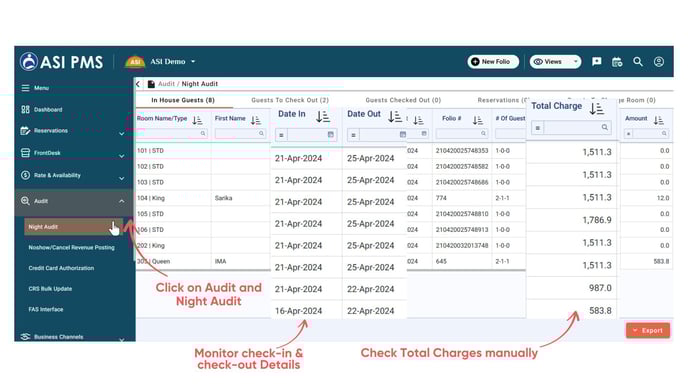Click folio number 774

pos(441,198)
